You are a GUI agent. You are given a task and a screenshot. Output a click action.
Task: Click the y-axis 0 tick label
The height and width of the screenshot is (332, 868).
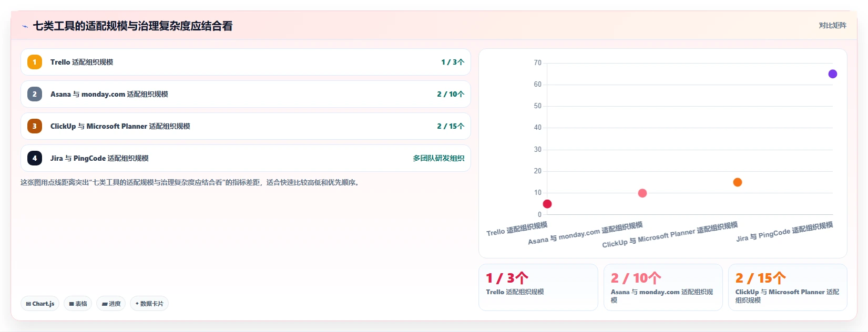[x=539, y=214]
